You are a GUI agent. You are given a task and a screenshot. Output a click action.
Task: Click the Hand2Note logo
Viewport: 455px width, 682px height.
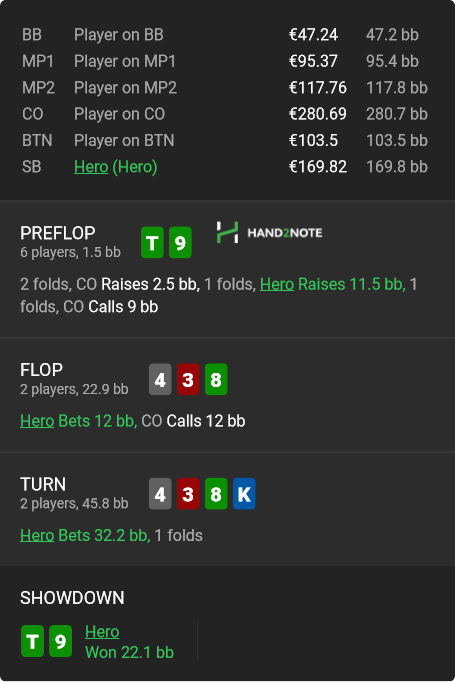(x=270, y=233)
